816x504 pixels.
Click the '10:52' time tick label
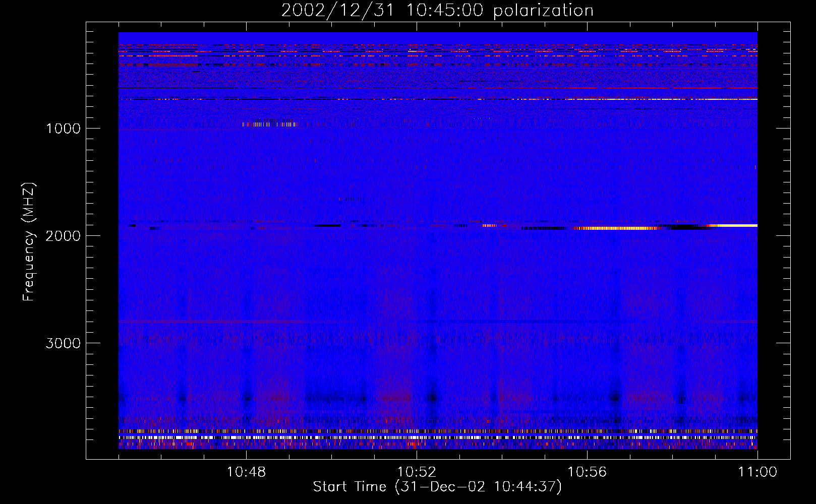click(x=417, y=472)
